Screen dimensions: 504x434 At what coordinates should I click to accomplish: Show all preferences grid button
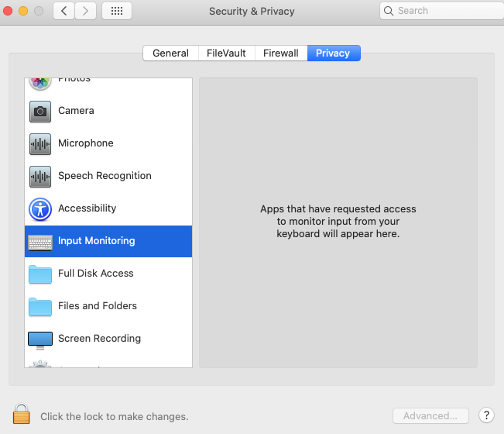tap(117, 11)
